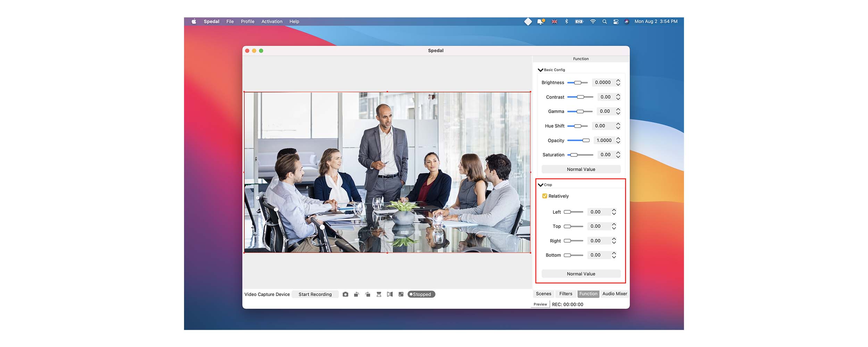Switch to the Audio Mixer tab
This screenshot has height=347, width=868.
click(615, 294)
